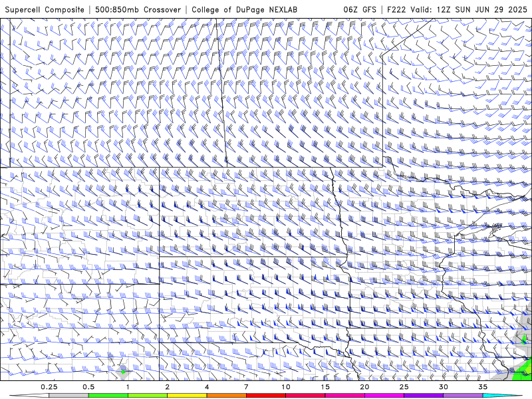Click the 'Valid: 12Z SUN JUN 29 2025' text
532x399 pixels.
[x=469, y=9]
